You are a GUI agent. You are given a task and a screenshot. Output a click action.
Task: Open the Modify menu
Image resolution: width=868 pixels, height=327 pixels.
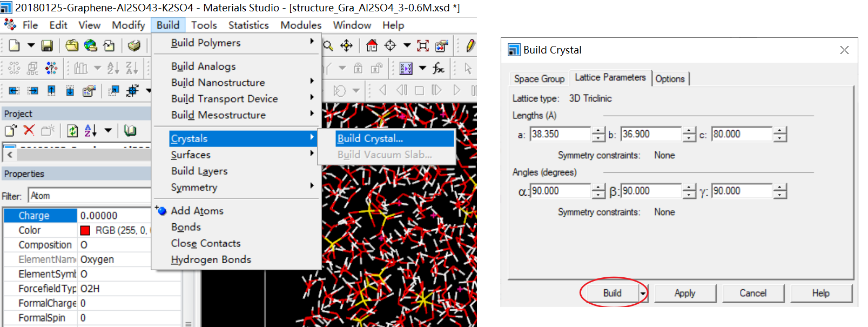[x=129, y=25]
